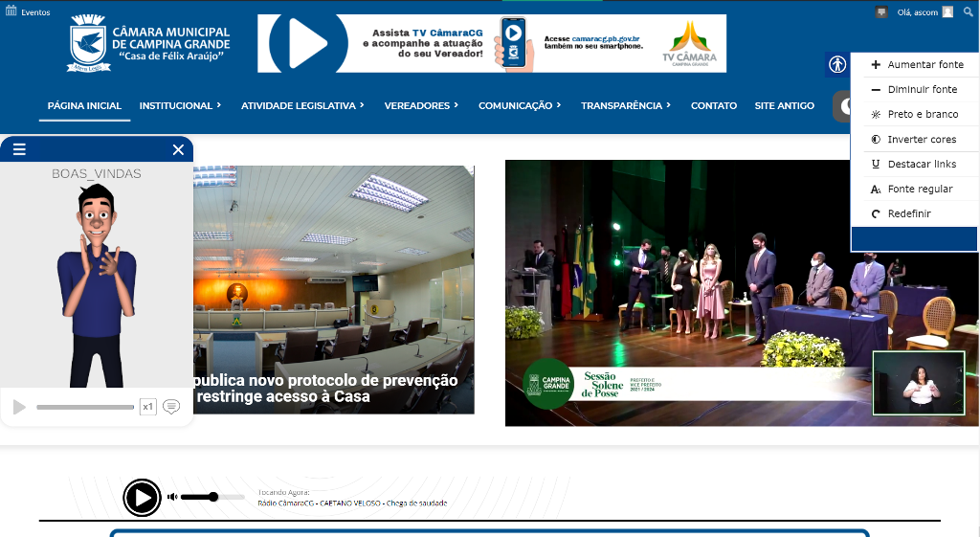
Task: Expand the Institucional dropdown menu
Action: coord(180,105)
